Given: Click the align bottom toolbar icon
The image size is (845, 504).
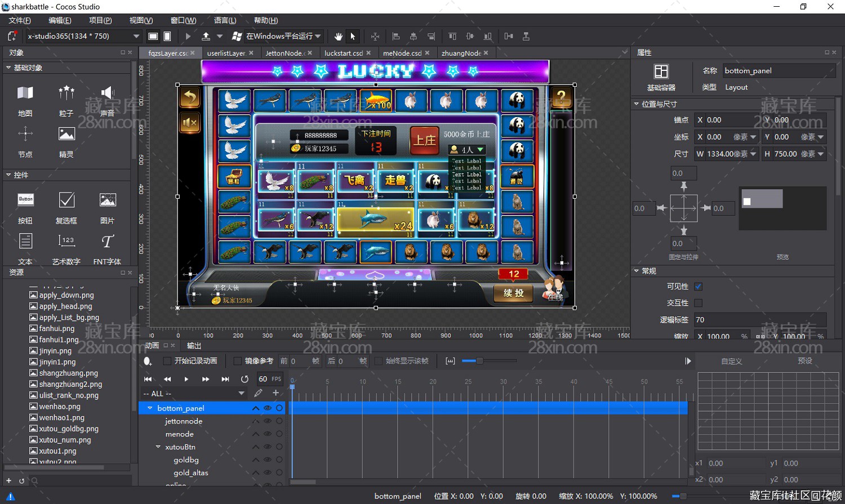Looking at the screenshot, I should point(488,36).
